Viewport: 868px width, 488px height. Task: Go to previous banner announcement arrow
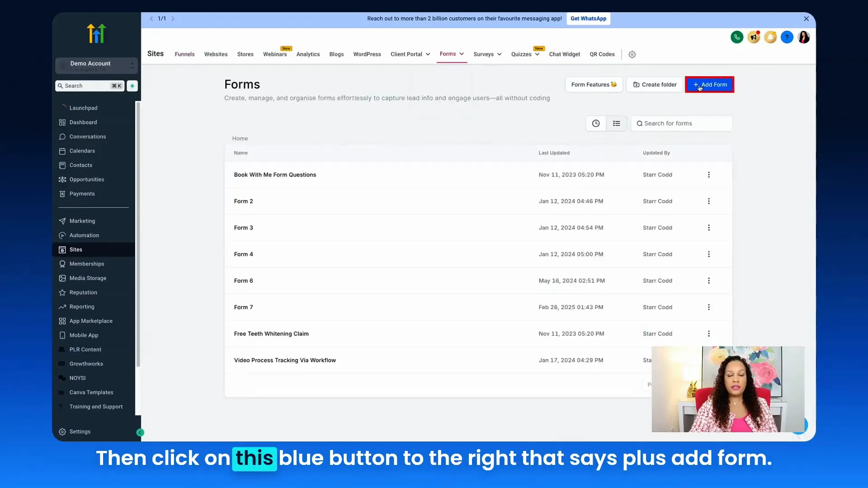151,19
